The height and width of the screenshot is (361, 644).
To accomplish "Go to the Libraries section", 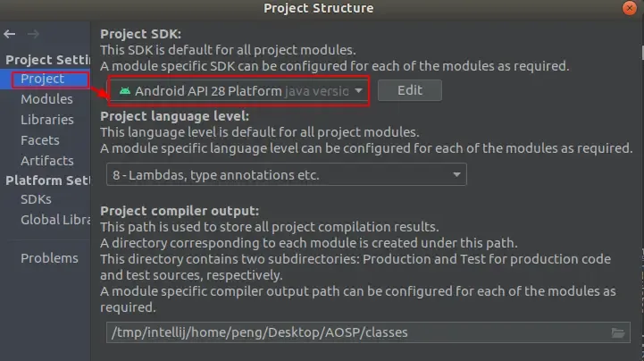I will pos(47,120).
